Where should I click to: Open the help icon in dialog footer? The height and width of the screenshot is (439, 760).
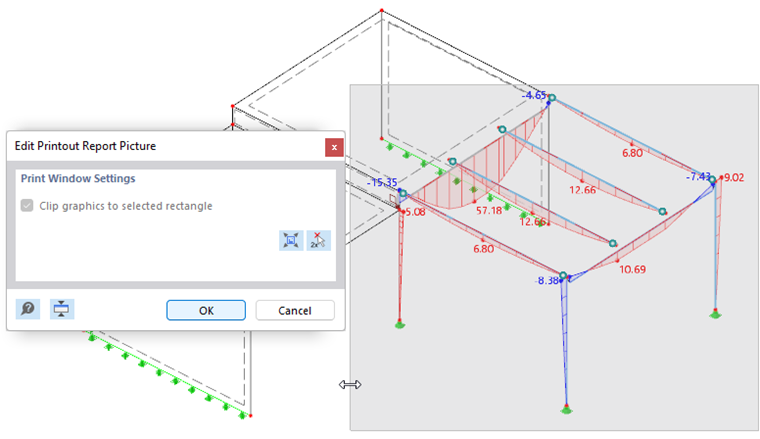point(28,309)
